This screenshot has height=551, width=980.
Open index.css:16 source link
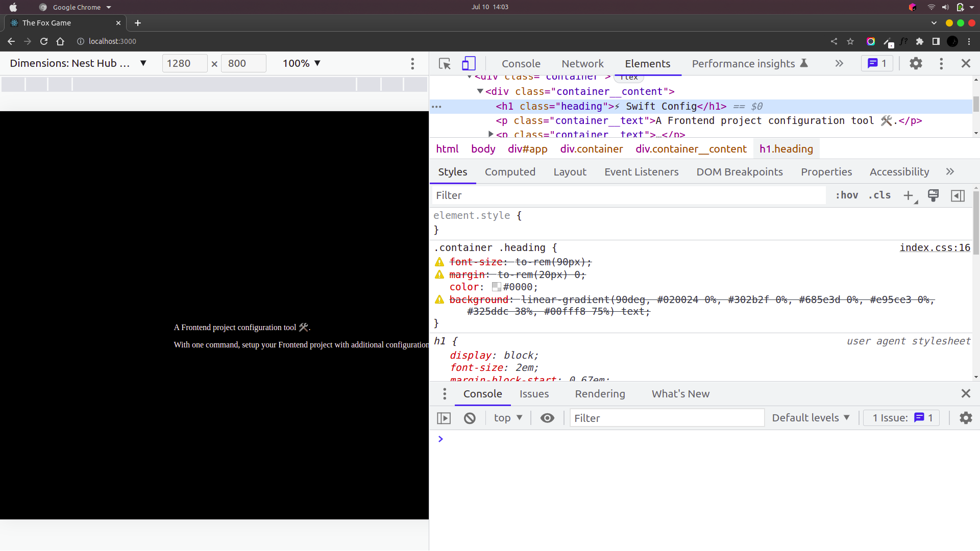click(935, 247)
